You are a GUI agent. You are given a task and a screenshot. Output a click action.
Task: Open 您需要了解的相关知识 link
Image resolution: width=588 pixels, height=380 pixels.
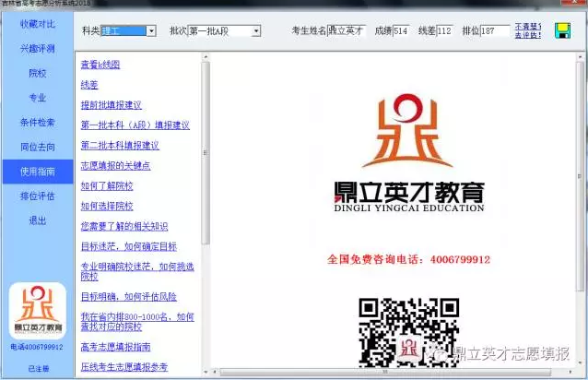click(124, 227)
